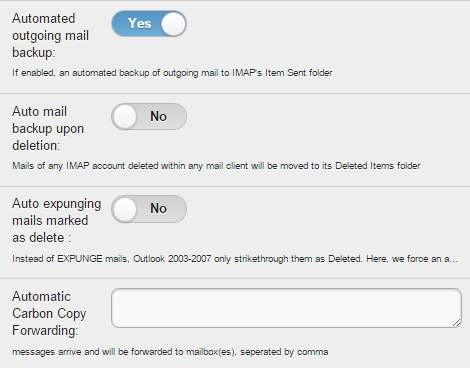Click the "Auto mail backup upon deletion:" label
Screen dimensions: 470x368
coord(48,128)
